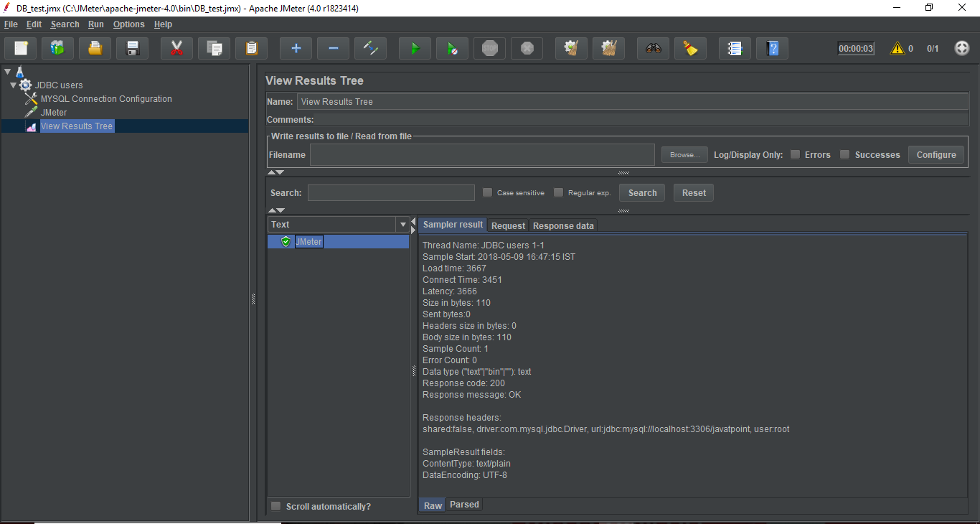Open the Help menu
Image resolution: width=980 pixels, height=524 pixels.
[164, 24]
